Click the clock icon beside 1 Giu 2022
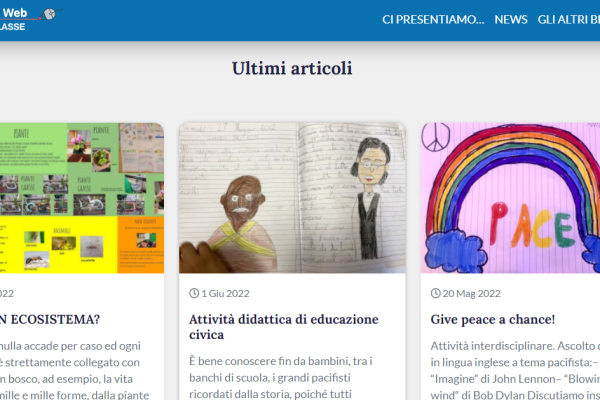The width and height of the screenshot is (600, 400). pos(194,293)
